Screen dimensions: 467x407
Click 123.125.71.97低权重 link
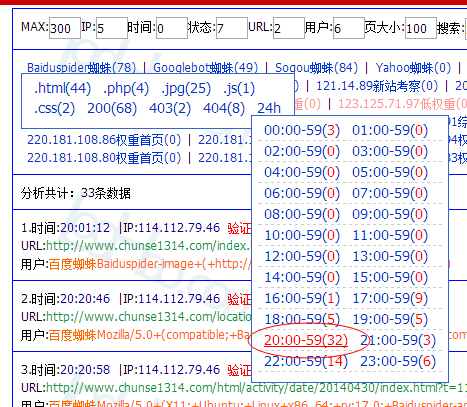tap(402, 104)
